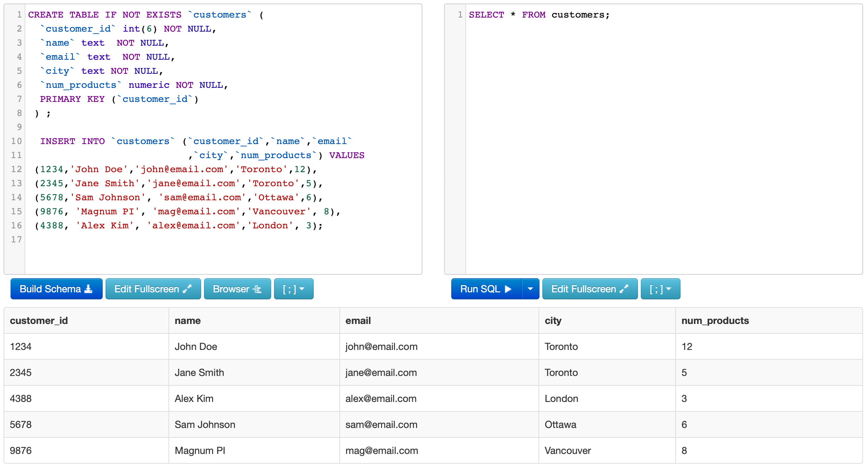Click the Build Schema download icon

[x=89, y=289]
